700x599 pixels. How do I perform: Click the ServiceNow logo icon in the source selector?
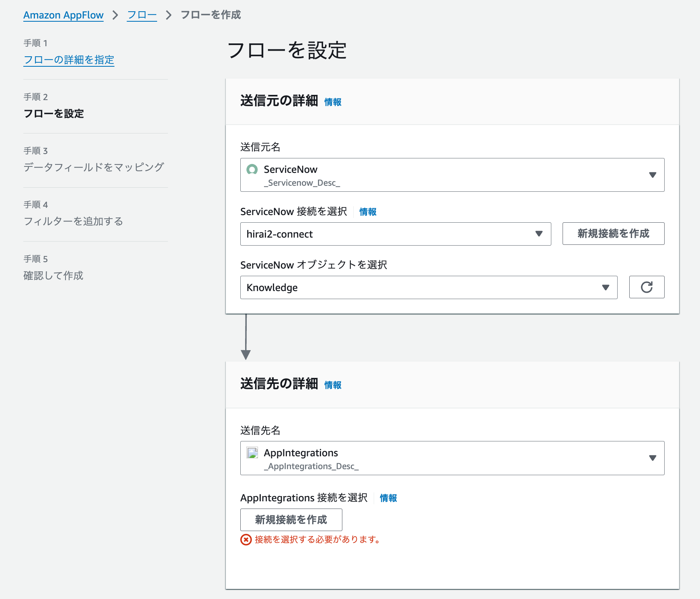(x=252, y=170)
